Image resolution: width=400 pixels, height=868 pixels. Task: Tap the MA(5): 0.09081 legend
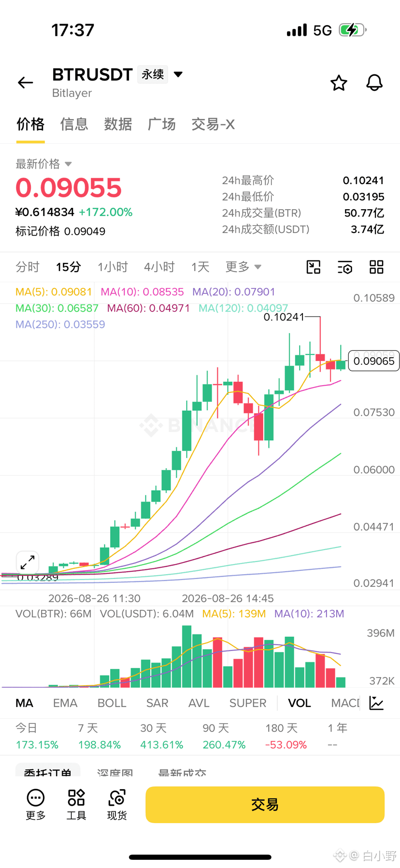[x=54, y=292]
